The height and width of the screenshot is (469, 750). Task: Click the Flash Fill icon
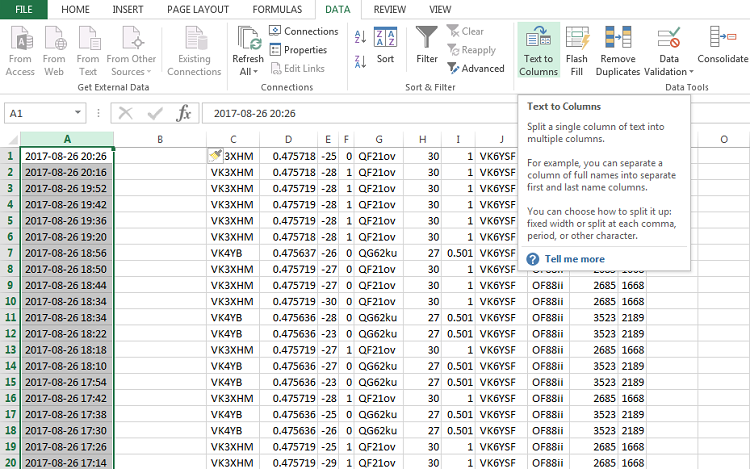577,50
